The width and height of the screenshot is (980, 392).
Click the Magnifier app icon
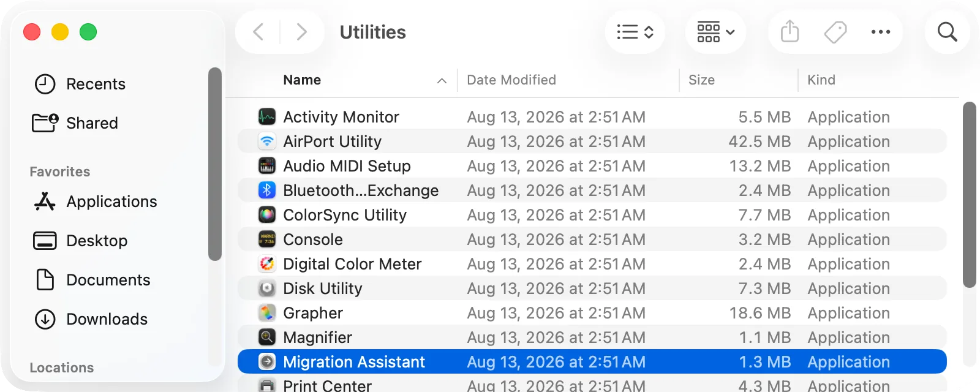[x=266, y=337]
